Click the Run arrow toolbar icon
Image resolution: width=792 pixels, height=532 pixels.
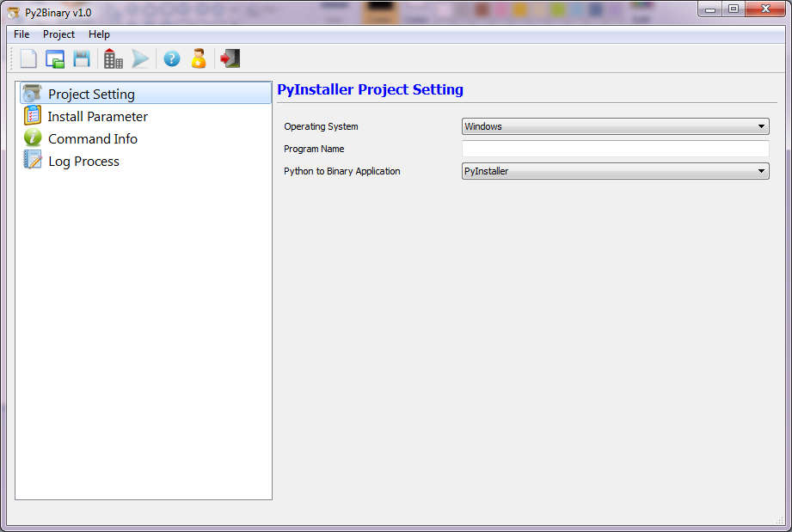(x=140, y=58)
